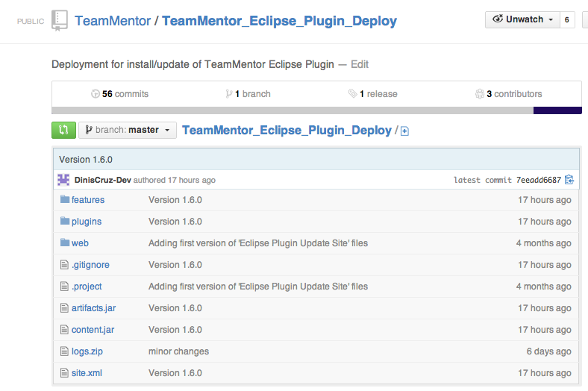
Task: Open the 1 branch tab
Action: pyautogui.click(x=248, y=94)
